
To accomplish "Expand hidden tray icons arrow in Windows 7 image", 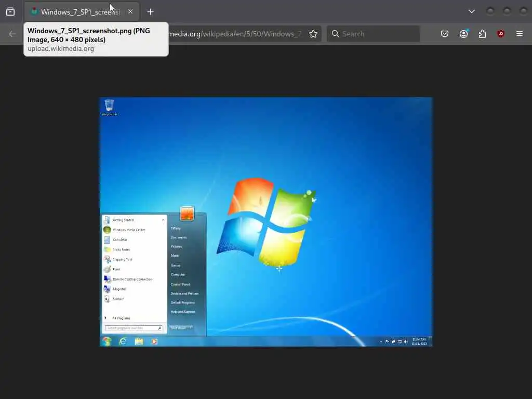I will (x=381, y=342).
